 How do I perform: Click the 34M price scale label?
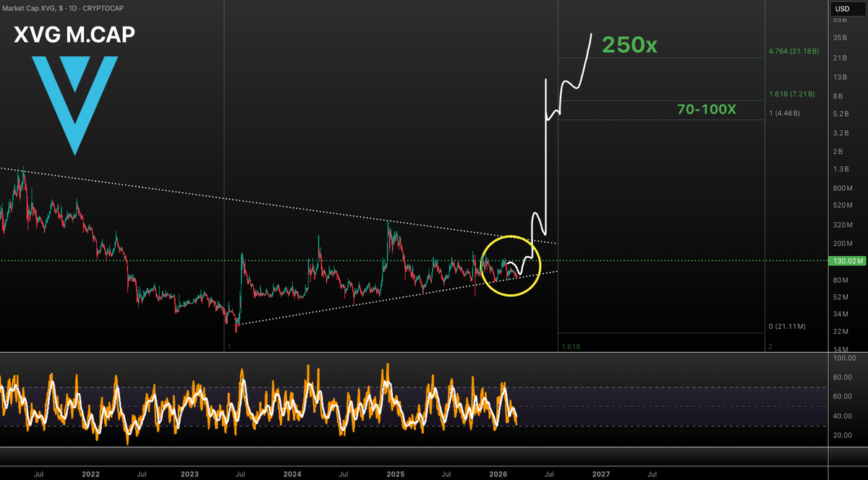(x=841, y=314)
